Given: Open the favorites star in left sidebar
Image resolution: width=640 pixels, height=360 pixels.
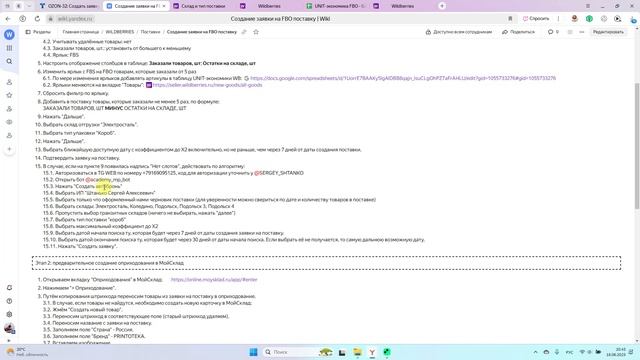Looking at the screenshot, I should coord(9,95).
